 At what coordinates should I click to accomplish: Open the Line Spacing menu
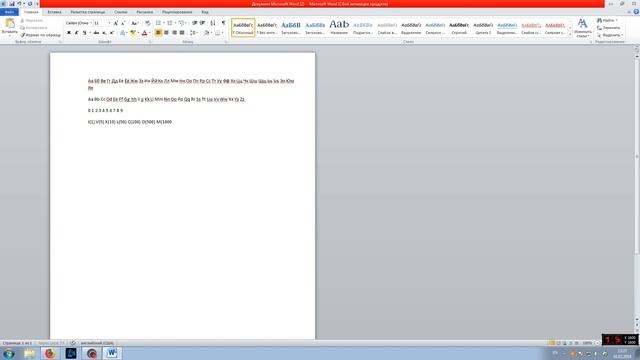click(x=193, y=33)
